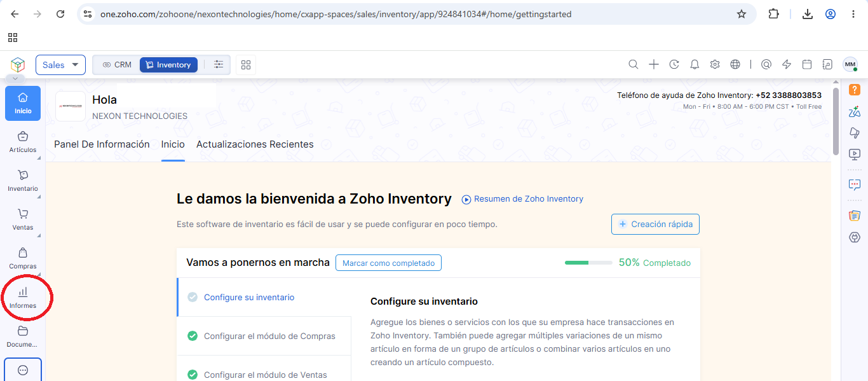Switch to Panel De Información tab
This screenshot has width=868, height=381.
(x=102, y=144)
